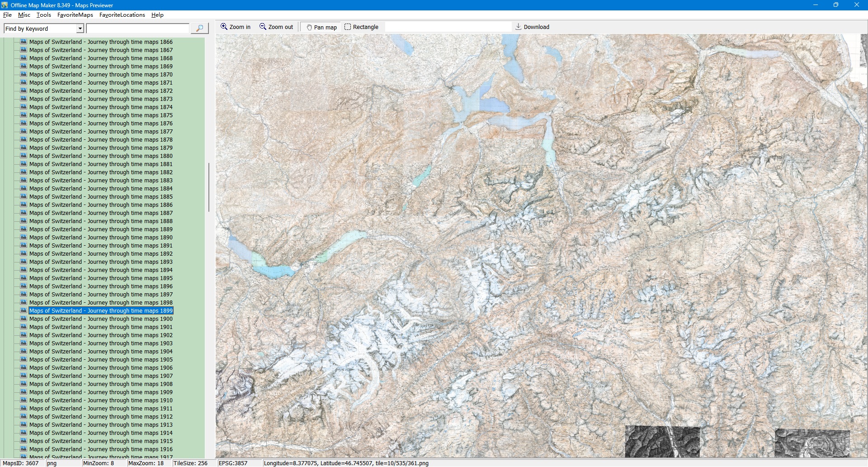868x467 pixels.
Task: Open the FavoriteMaps menu
Action: [x=75, y=15]
